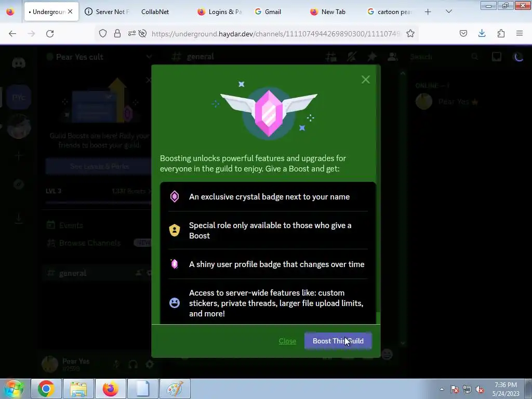Expand the list all tabs chevron
The height and width of the screenshot is (399, 532).
click(x=448, y=11)
